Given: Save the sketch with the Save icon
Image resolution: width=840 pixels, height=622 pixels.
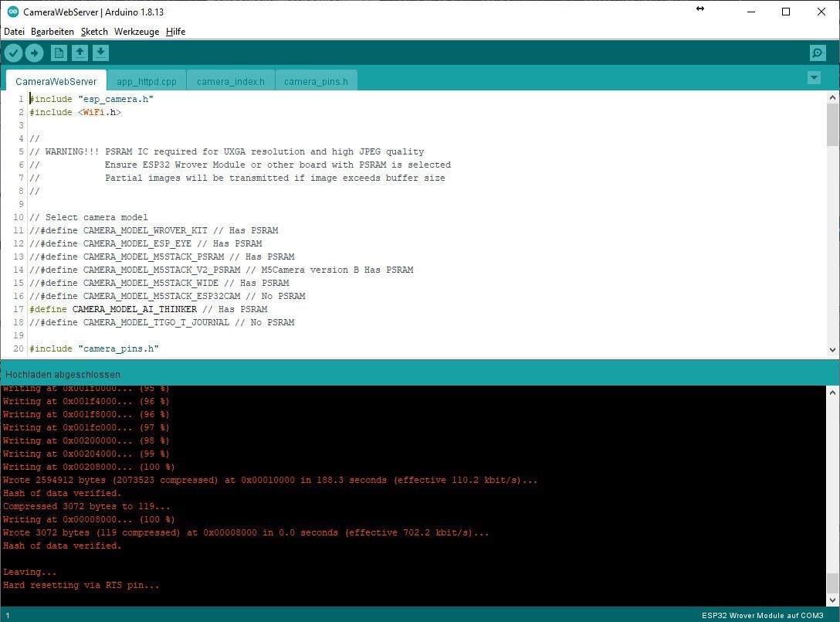Looking at the screenshot, I should tap(100, 53).
